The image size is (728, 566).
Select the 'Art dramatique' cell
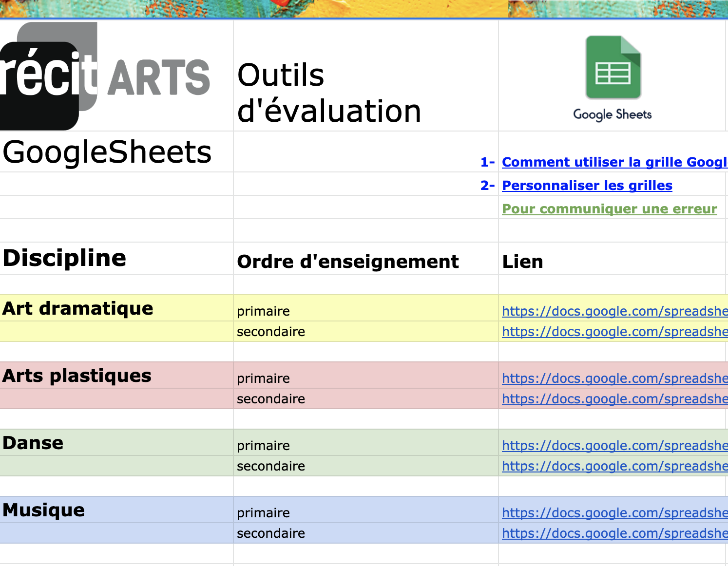coord(116,308)
